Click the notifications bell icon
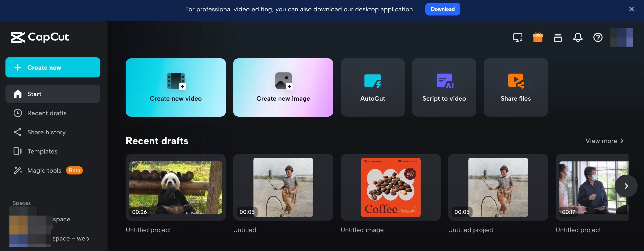The width and height of the screenshot is (644, 251). pyautogui.click(x=578, y=37)
